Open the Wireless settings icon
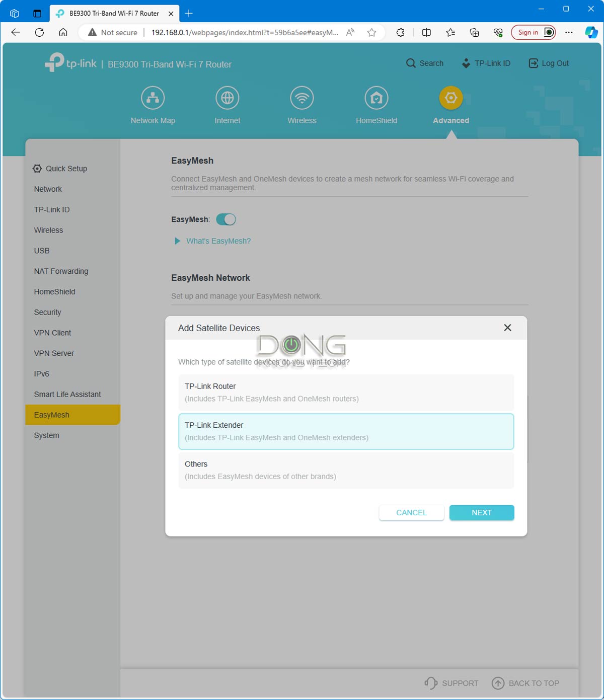 [301, 98]
